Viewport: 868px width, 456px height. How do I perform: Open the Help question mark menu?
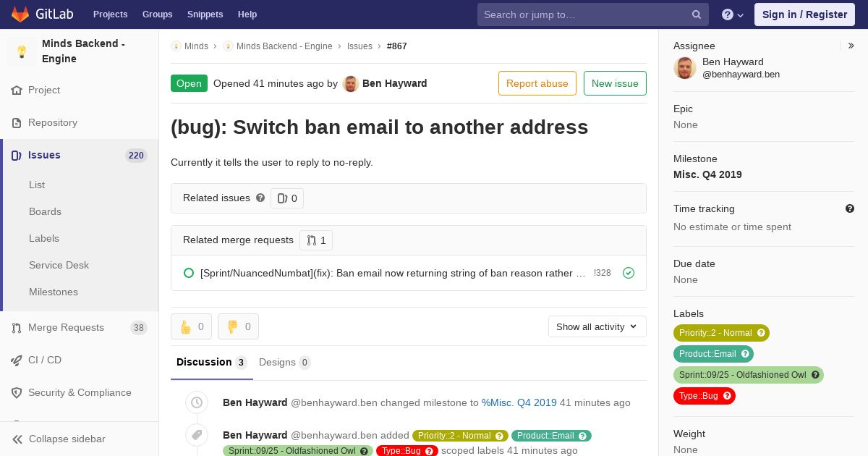(733, 14)
